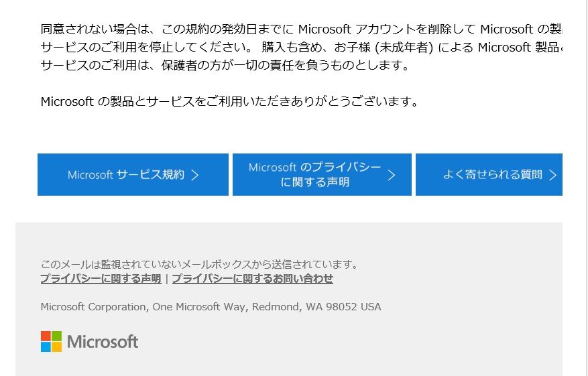The height and width of the screenshot is (376, 588).
Task: Click the line mentioning お子様 (未成年者)
Action: [301, 47]
